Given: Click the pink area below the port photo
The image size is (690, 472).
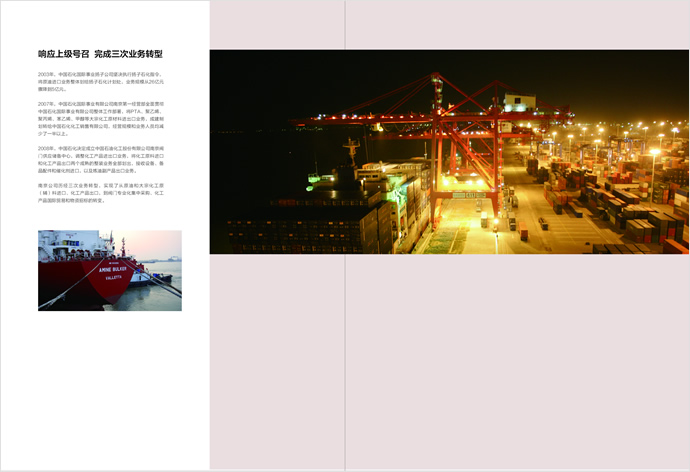Looking at the screenshot, I should [x=449, y=360].
